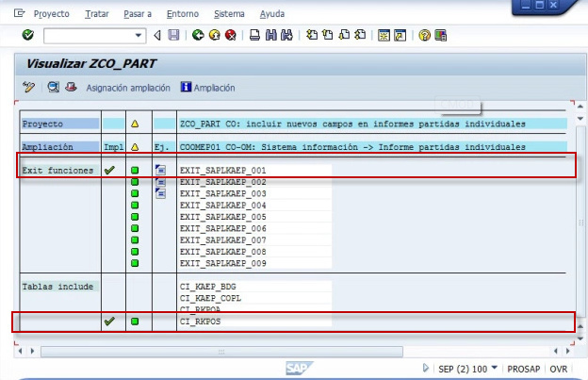Click the warning triangle in Proyecto row
The height and width of the screenshot is (380, 588).
[x=135, y=124]
